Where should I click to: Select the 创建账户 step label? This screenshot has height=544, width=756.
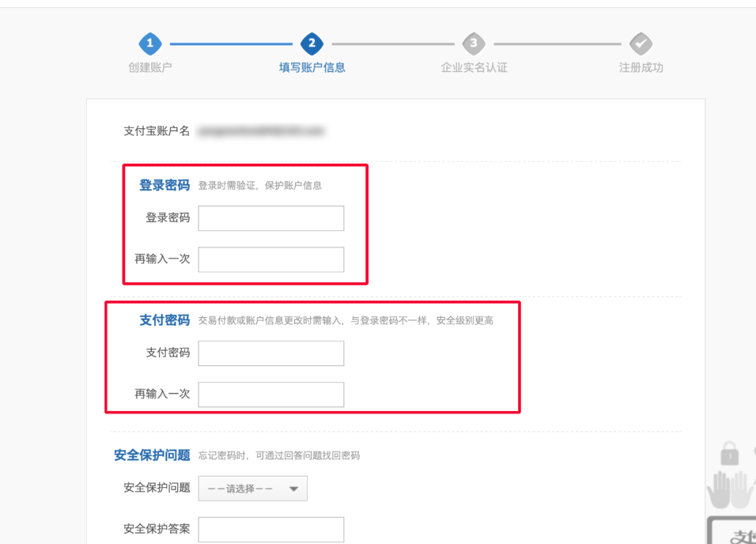150,67
